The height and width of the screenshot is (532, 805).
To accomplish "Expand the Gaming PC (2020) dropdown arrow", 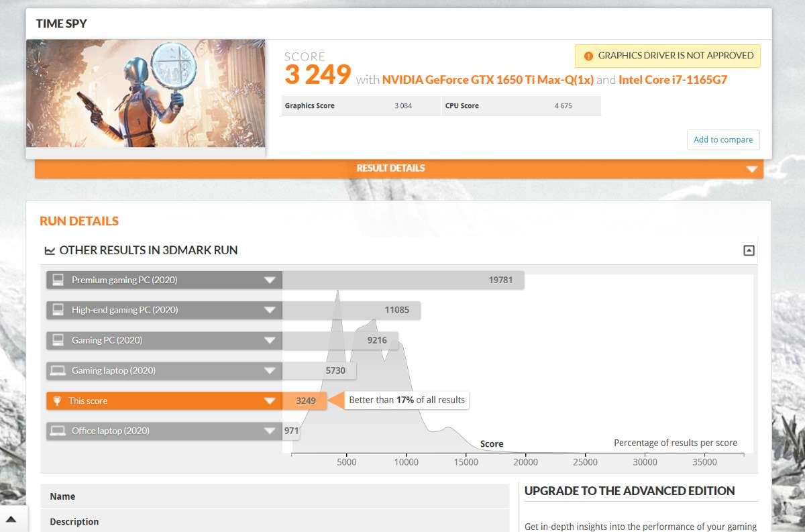I will tap(270, 340).
